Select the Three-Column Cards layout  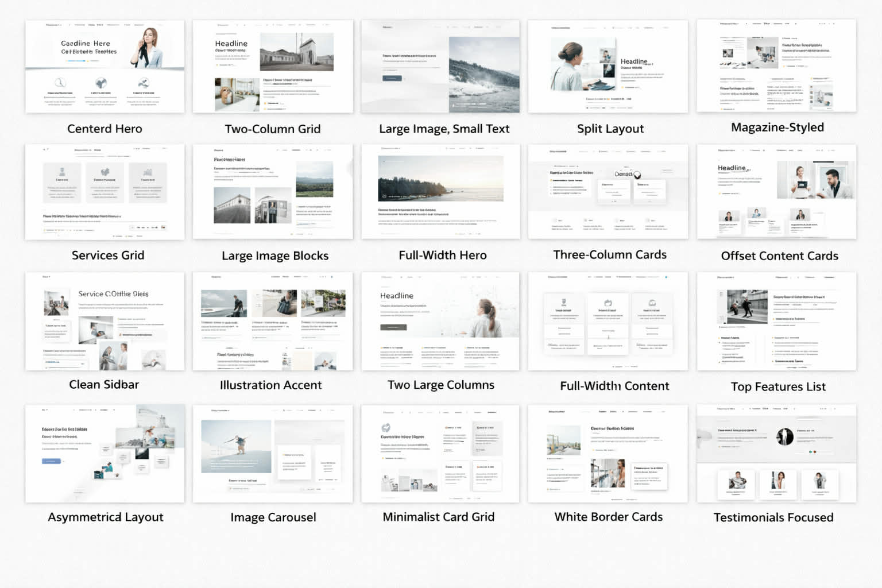tap(608, 192)
